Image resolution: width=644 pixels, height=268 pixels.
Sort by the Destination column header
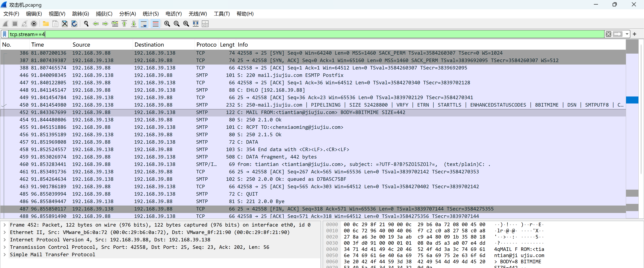pyautogui.click(x=164, y=45)
